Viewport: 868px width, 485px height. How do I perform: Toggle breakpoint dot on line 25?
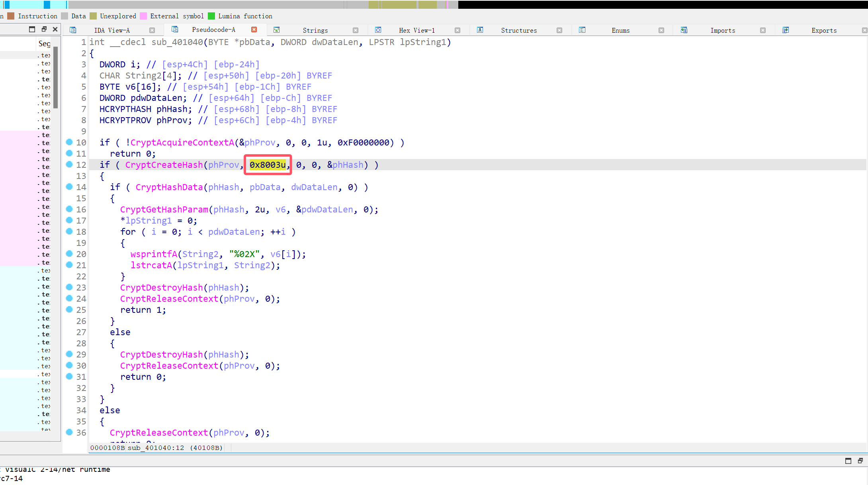coord(69,309)
